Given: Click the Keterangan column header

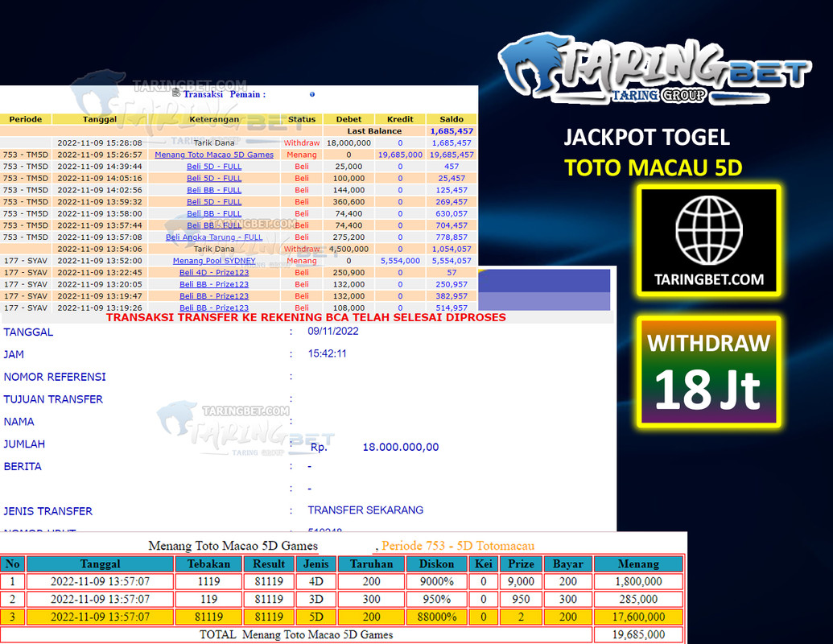Looking at the screenshot, I should (x=214, y=119).
